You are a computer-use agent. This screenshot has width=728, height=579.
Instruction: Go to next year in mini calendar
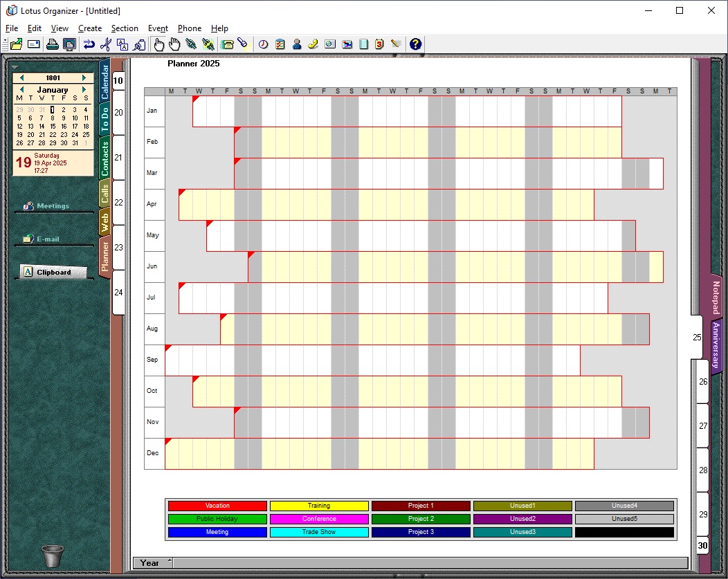coord(84,78)
